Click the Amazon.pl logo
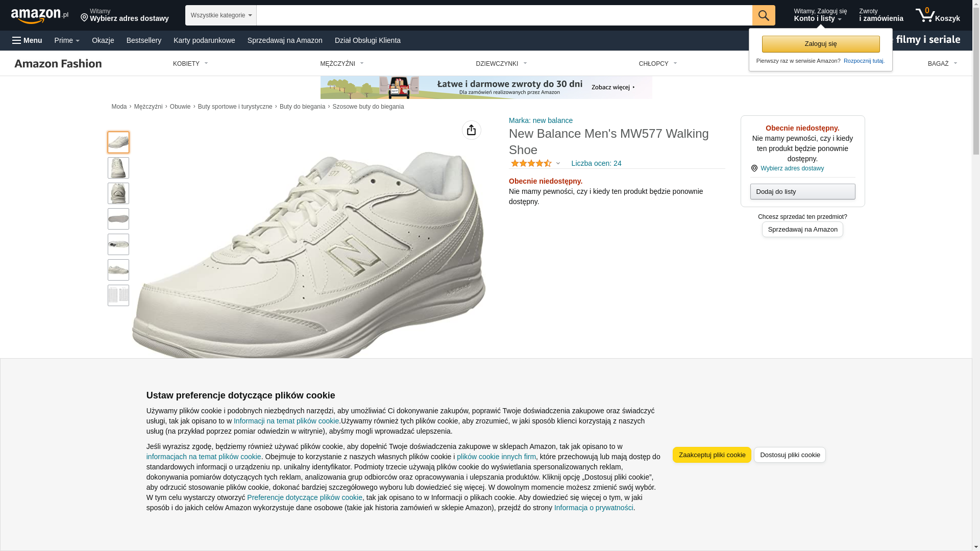Viewport: 980px width, 551px height. [40, 15]
